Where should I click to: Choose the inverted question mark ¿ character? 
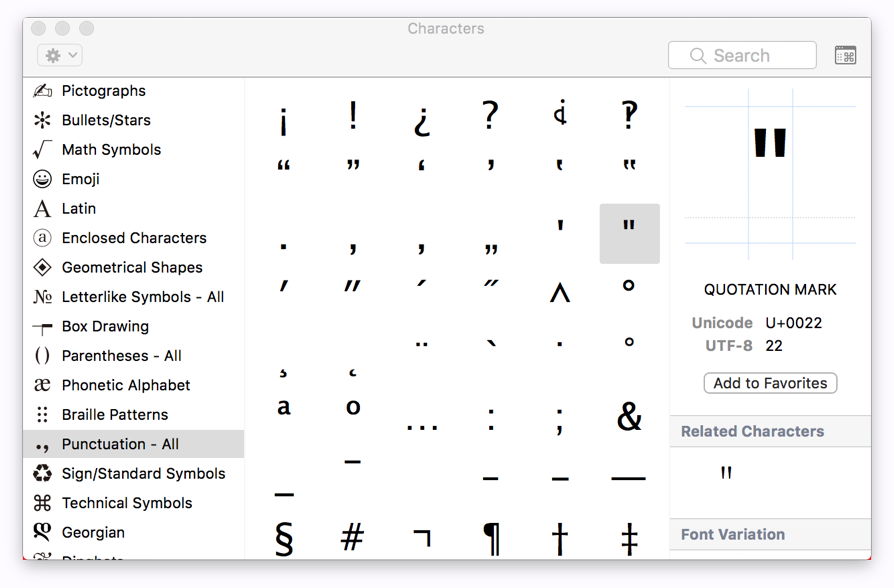[x=422, y=118]
